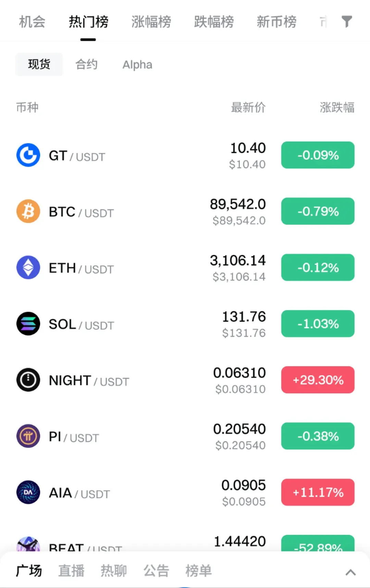Tap the Ethereum coin icon
This screenshot has height=588, width=370.
pyautogui.click(x=28, y=268)
